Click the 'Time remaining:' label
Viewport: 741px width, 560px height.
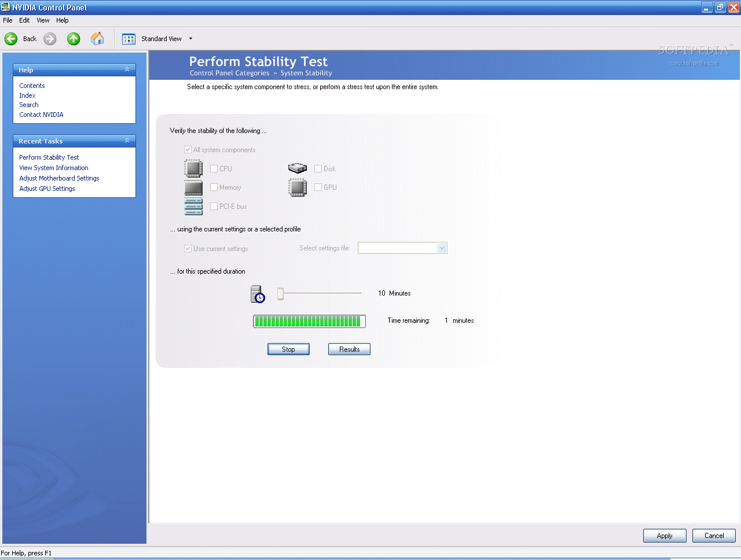(x=409, y=320)
